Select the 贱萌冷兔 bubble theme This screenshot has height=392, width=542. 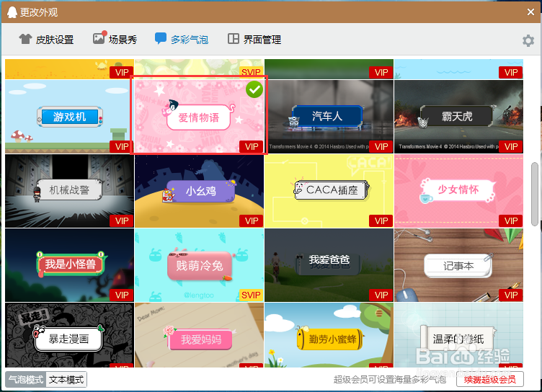click(x=199, y=265)
